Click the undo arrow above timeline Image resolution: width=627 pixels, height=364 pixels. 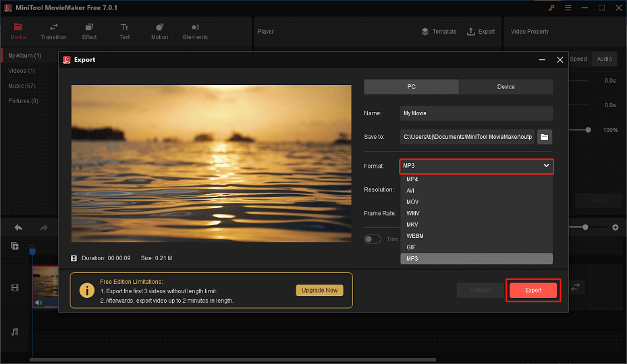tap(18, 227)
